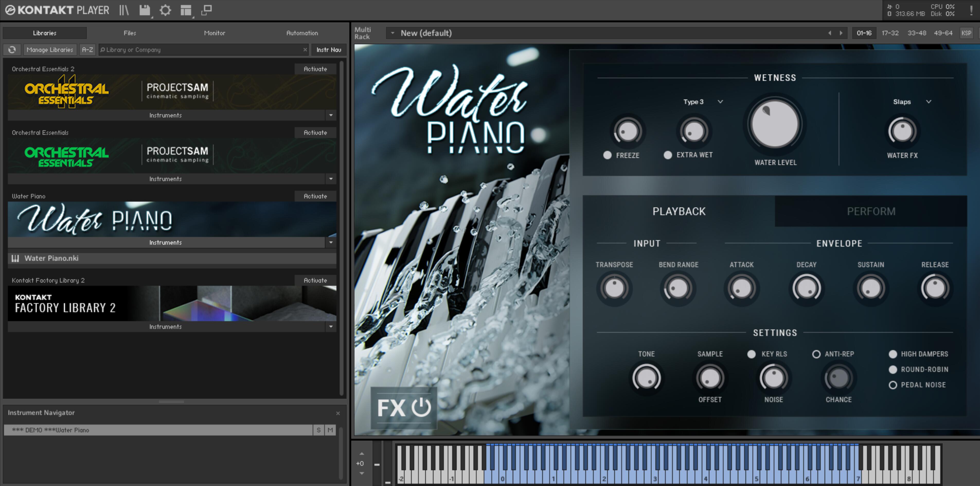The height and width of the screenshot is (486, 980).
Task: Click the Bend Range knob
Action: 678,288
